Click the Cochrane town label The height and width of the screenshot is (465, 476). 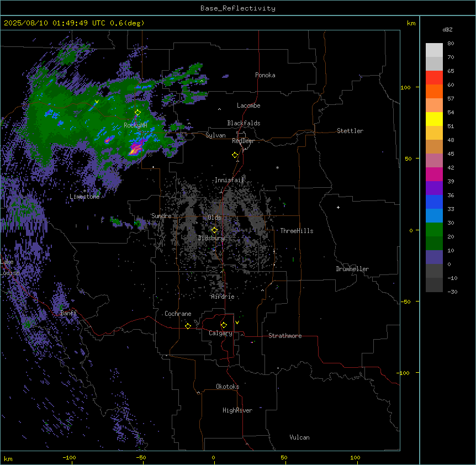point(178,314)
